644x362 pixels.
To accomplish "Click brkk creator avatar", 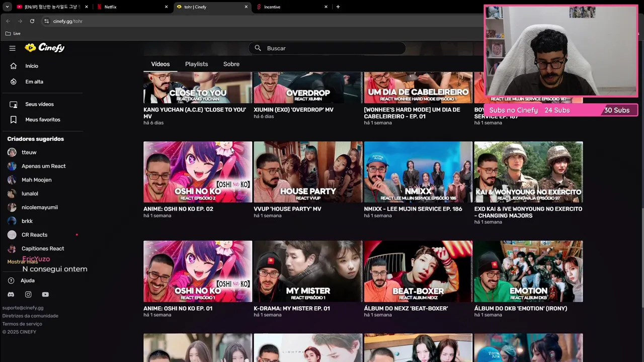I will (12, 221).
